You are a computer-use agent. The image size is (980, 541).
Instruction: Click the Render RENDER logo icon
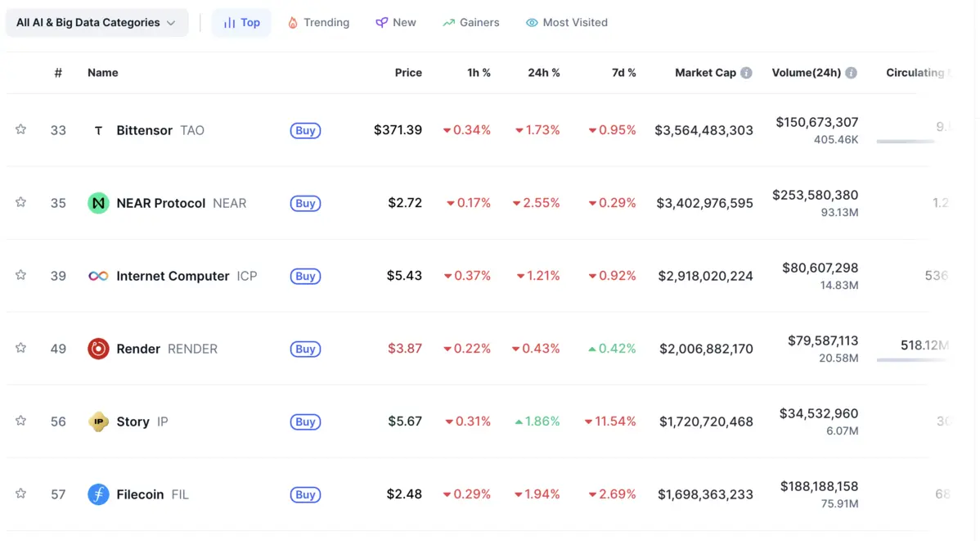coord(98,349)
